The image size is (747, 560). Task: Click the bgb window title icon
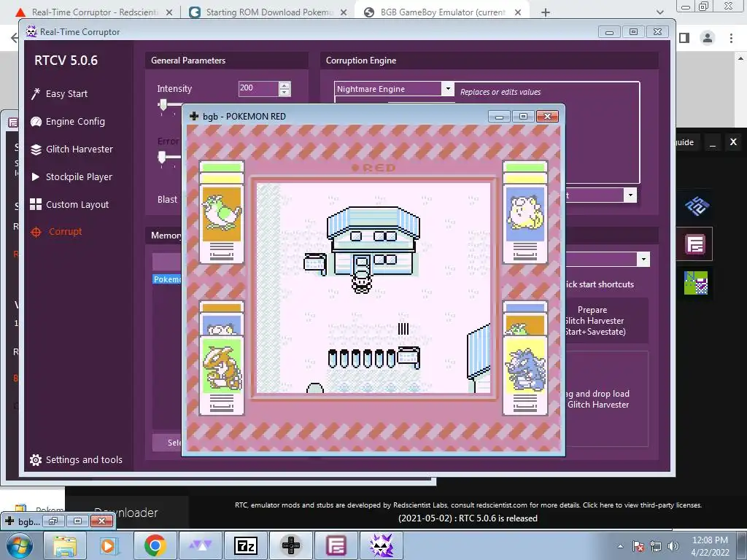(x=194, y=116)
